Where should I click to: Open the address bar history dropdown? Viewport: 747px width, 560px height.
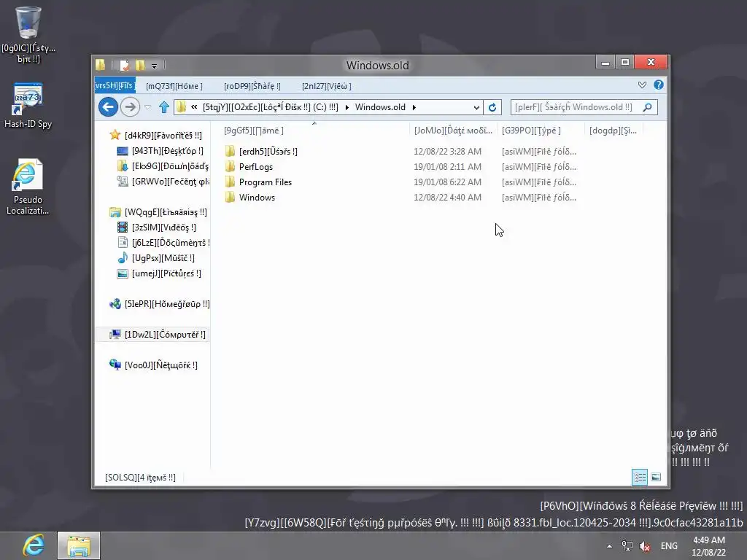coord(476,107)
